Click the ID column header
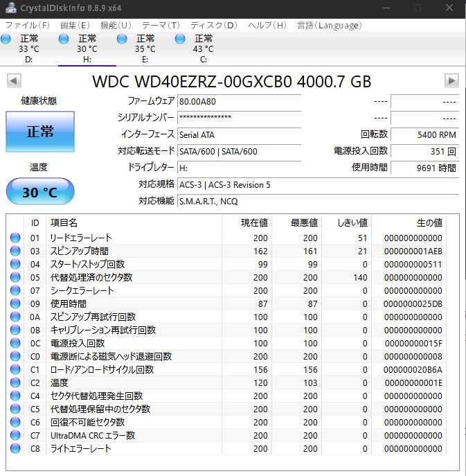This screenshot has width=466, height=476. 35,223
